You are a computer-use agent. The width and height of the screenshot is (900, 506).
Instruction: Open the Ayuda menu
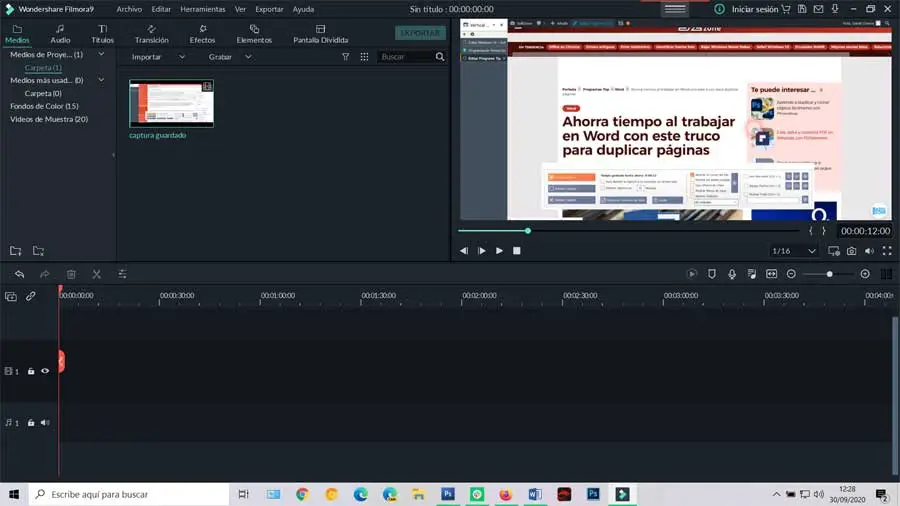click(x=303, y=9)
